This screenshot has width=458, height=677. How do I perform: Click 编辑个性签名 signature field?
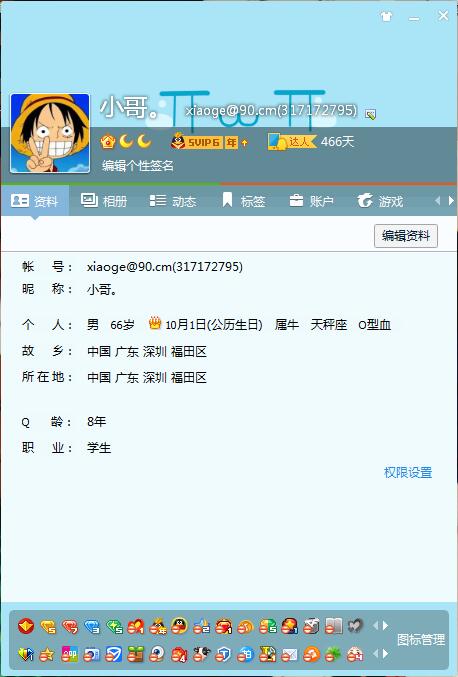click(138, 165)
